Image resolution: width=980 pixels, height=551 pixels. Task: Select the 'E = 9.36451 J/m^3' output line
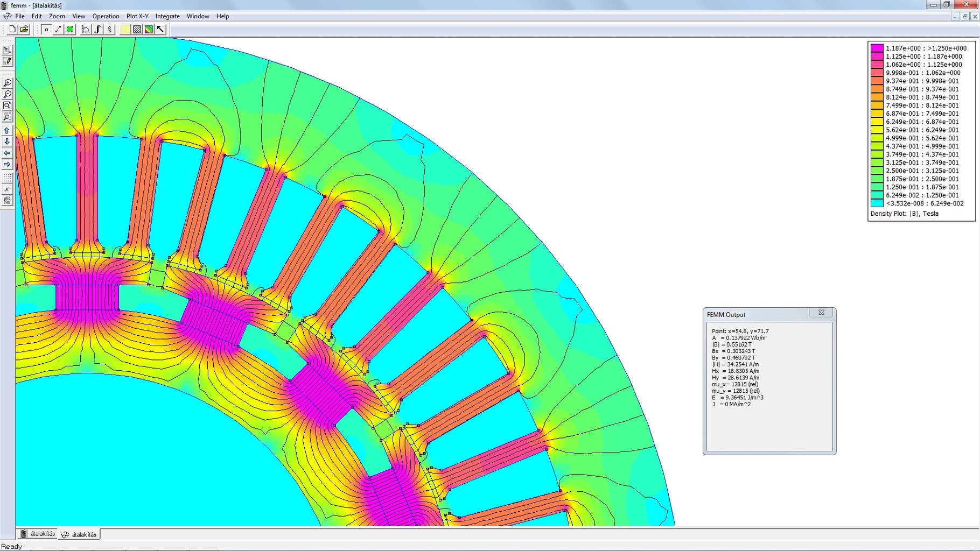pyautogui.click(x=737, y=398)
